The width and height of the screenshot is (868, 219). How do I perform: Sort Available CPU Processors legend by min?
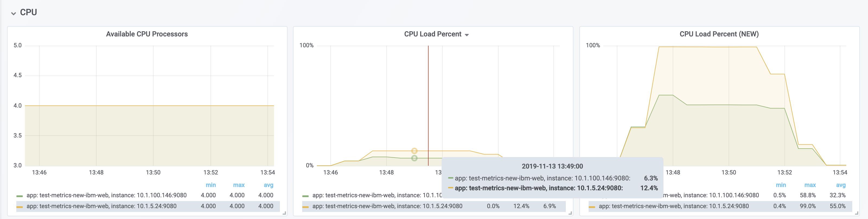(x=210, y=185)
